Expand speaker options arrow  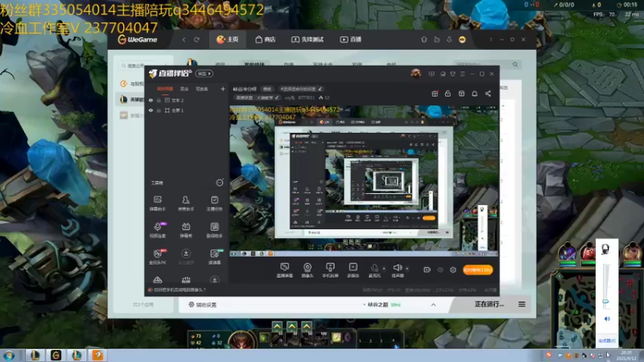click(407, 269)
